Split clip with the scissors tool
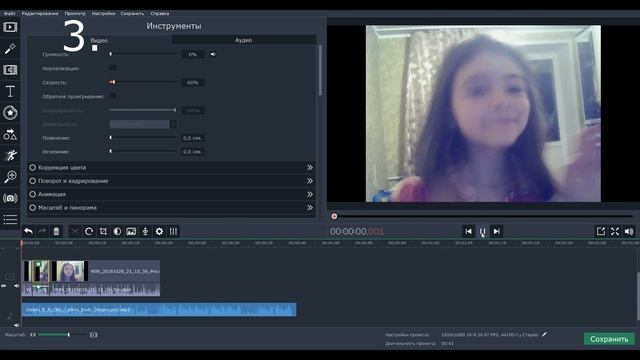The image size is (640, 360). pyautogui.click(x=75, y=231)
